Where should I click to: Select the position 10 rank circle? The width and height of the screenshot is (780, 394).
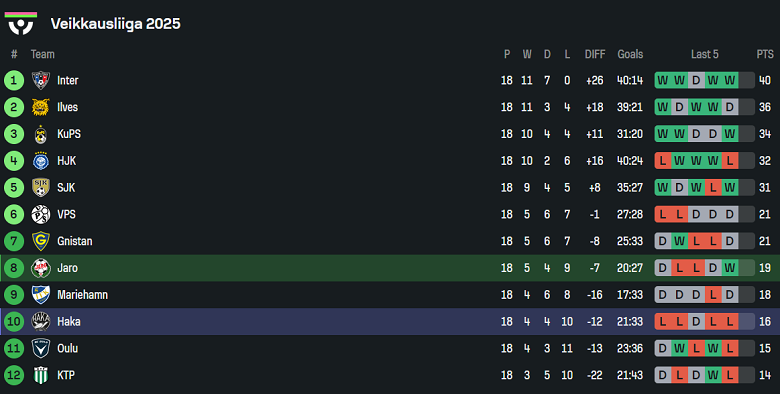point(14,321)
